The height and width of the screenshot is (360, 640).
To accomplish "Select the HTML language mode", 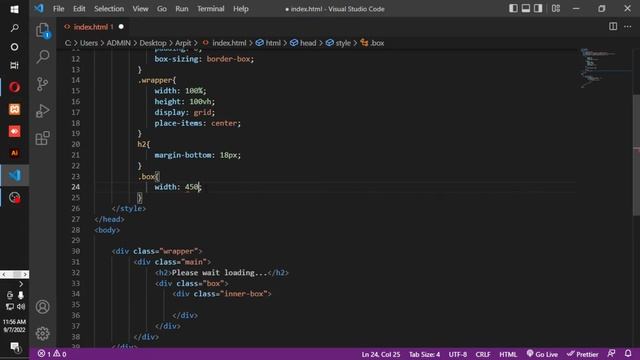I will 508,354.
